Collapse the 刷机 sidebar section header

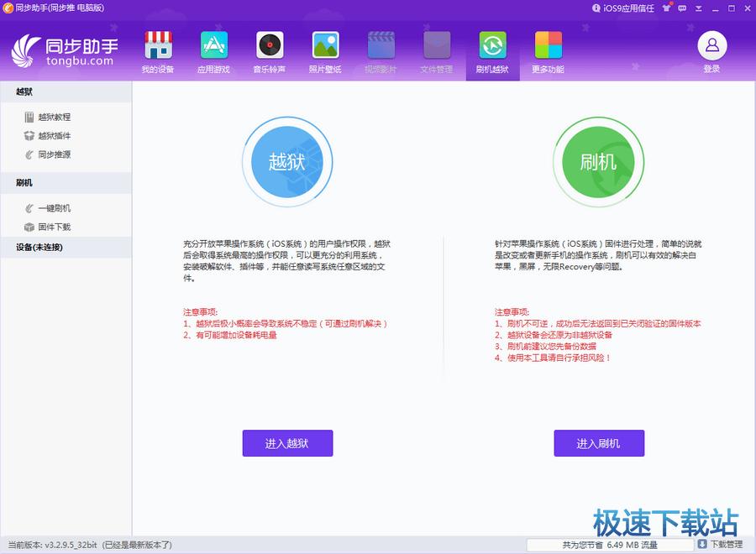click(x=66, y=182)
